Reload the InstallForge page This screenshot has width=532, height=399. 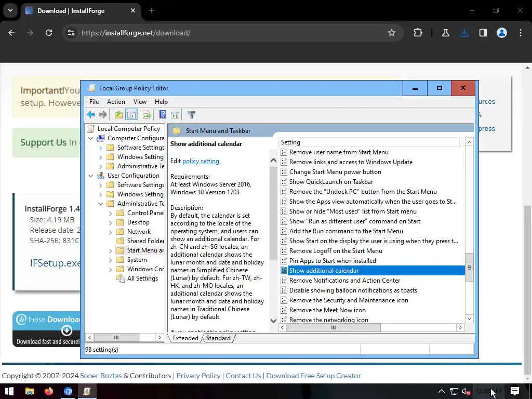[x=49, y=33]
